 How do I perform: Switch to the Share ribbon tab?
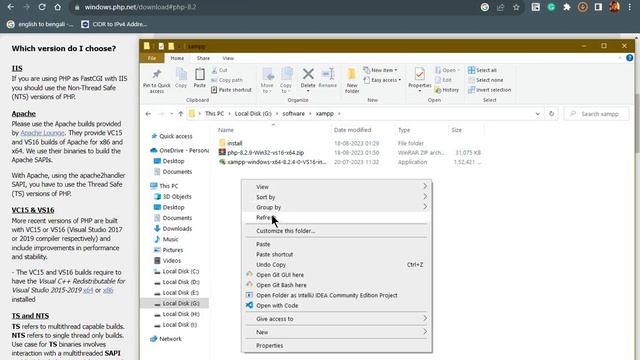click(x=203, y=58)
